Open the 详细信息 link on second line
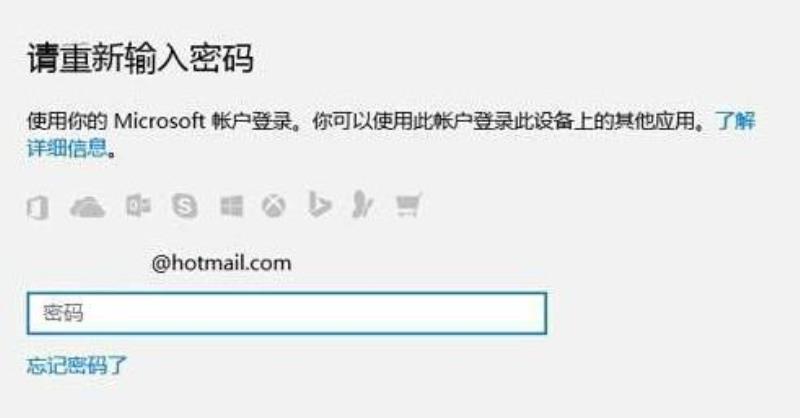Image resolution: width=800 pixels, height=418 pixels. coord(67,148)
